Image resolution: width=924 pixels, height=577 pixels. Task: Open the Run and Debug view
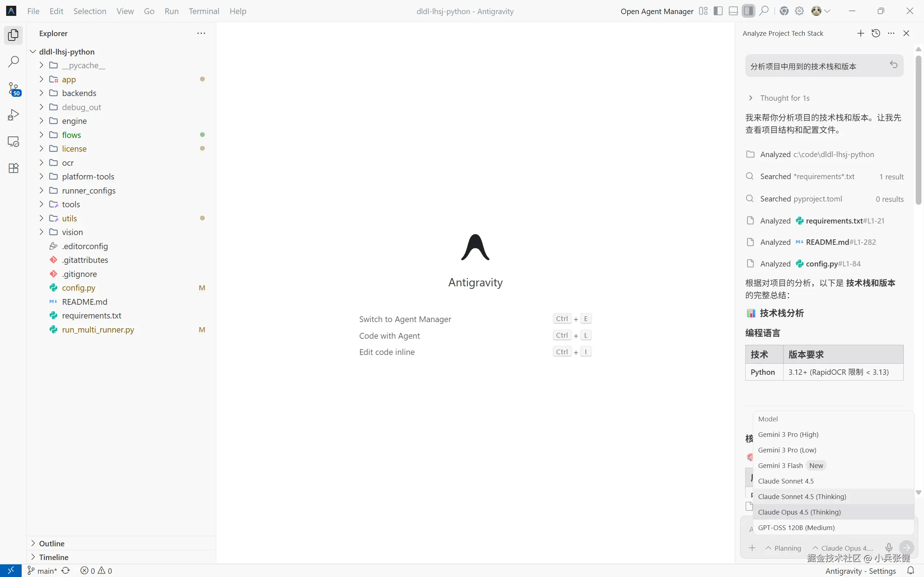pos(13,115)
